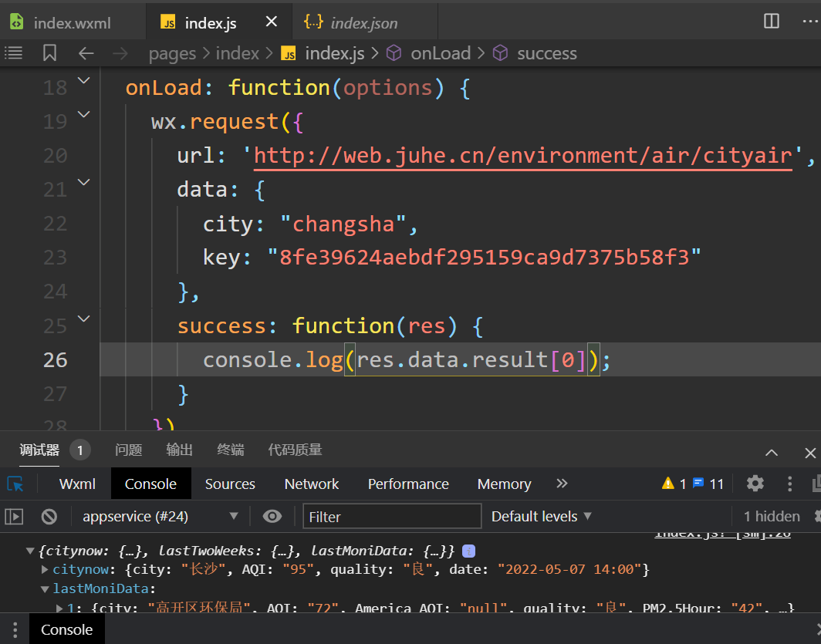This screenshot has height=644, width=821.
Task: Maximize the panel with the up chevron
Action: click(x=772, y=453)
